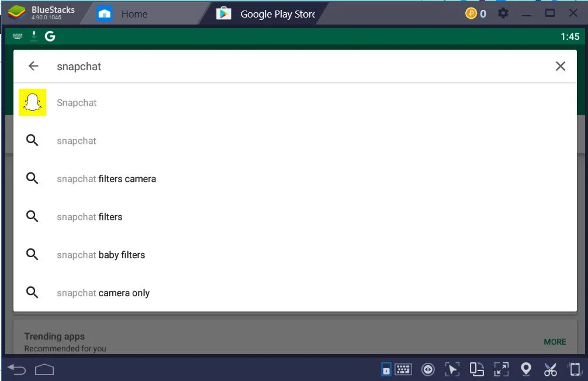Clear the snapchat search text

[561, 67]
